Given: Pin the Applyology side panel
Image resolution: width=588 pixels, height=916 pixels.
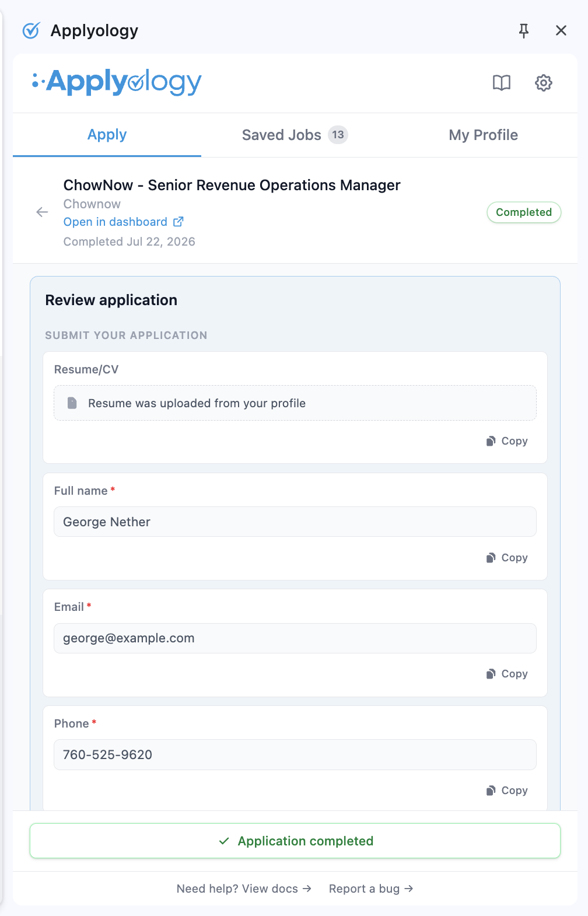Looking at the screenshot, I should (x=524, y=31).
